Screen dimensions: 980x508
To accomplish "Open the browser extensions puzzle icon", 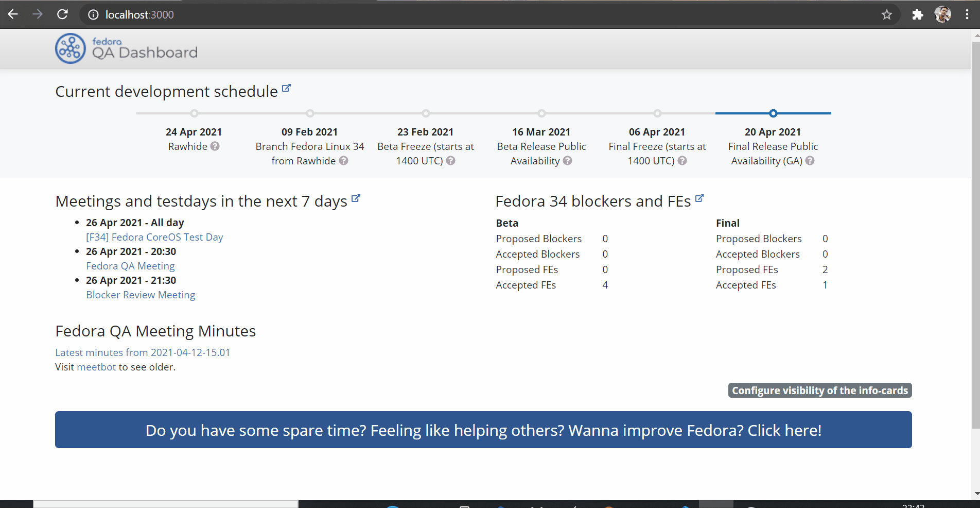I will [917, 15].
